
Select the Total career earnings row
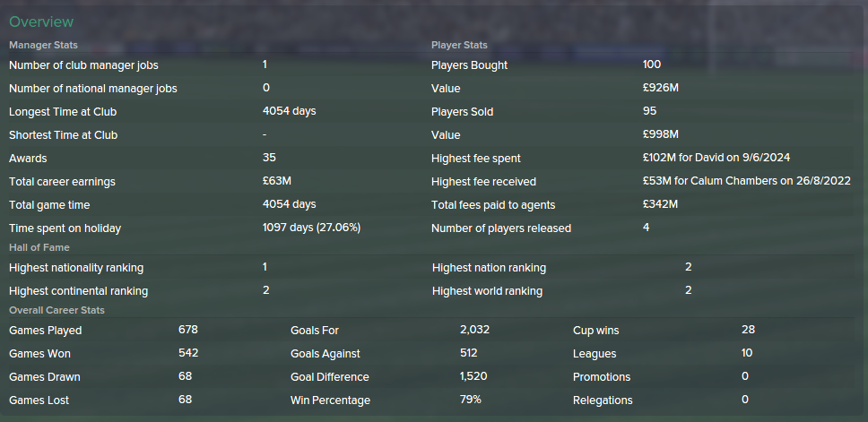point(215,181)
